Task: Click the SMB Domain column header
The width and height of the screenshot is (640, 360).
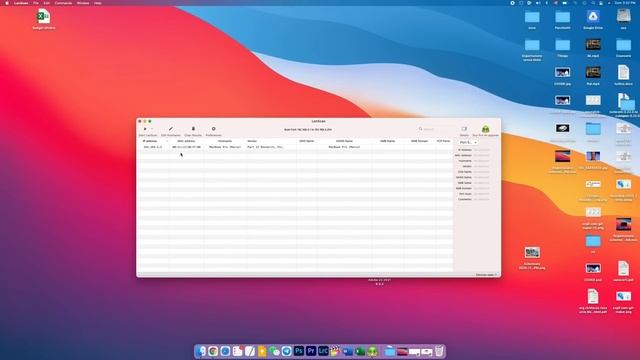Action: pyautogui.click(x=419, y=141)
